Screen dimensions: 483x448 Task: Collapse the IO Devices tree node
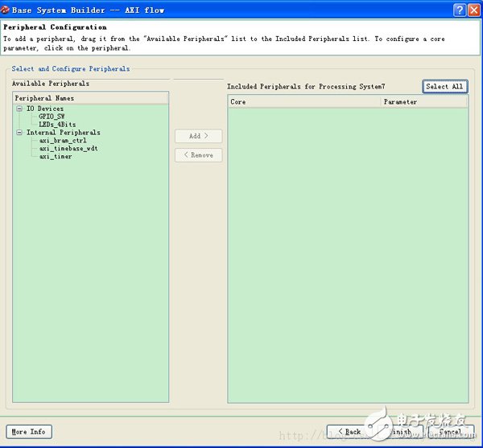[19, 109]
